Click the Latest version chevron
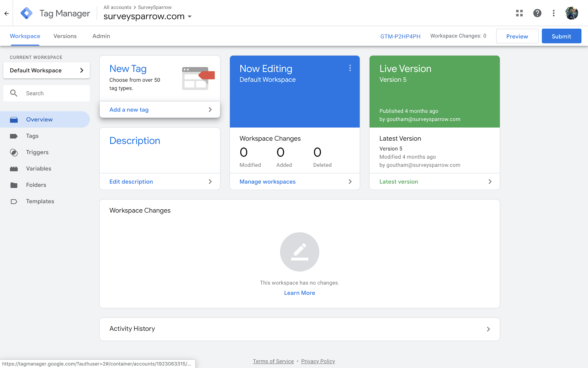The width and height of the screenshot is (588, 368). click(x=490, y=181)
